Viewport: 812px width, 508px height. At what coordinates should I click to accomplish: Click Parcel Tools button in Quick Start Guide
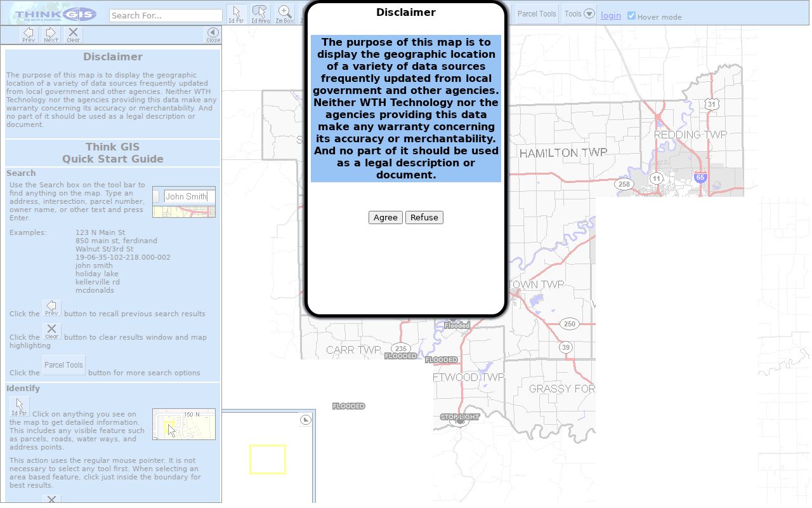(64, 365)
